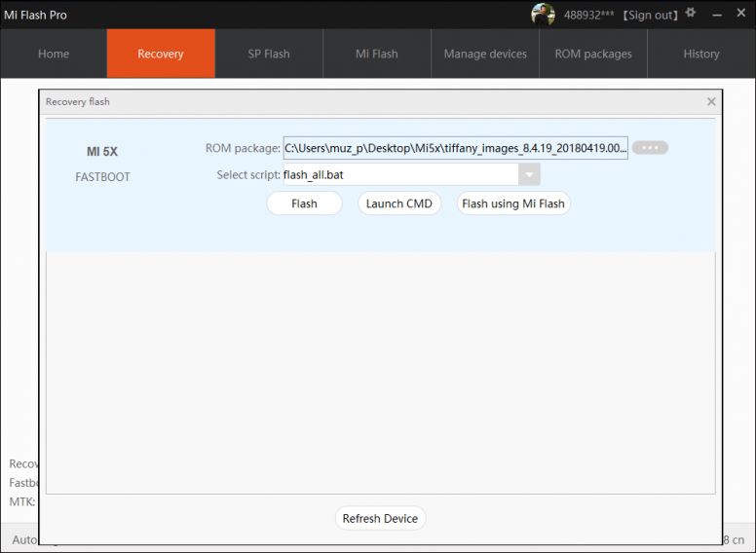Open the SP Flash tab
Screen dimensions: 756x553
pos(269,54)
